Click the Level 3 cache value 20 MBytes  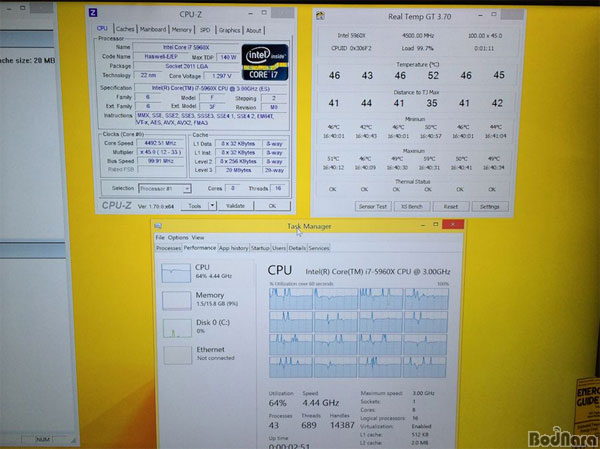coord(238,170)
